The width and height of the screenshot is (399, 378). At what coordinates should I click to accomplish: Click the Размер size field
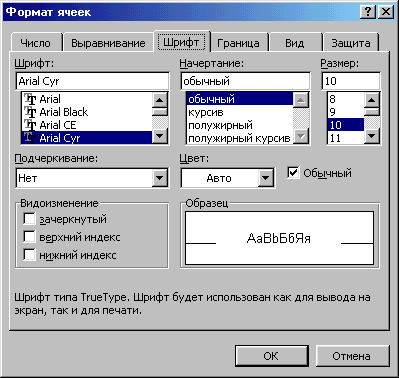[351, 81]
